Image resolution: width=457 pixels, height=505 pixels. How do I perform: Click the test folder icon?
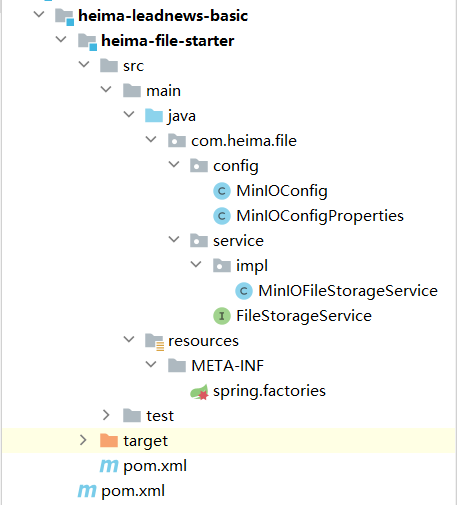[132, 416]
